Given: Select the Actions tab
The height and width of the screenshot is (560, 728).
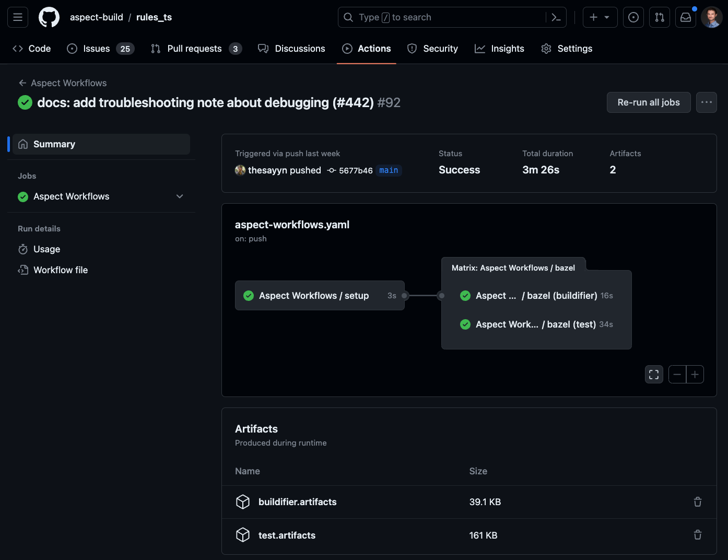Looking at the screenshot, I should tap(367, 49).
